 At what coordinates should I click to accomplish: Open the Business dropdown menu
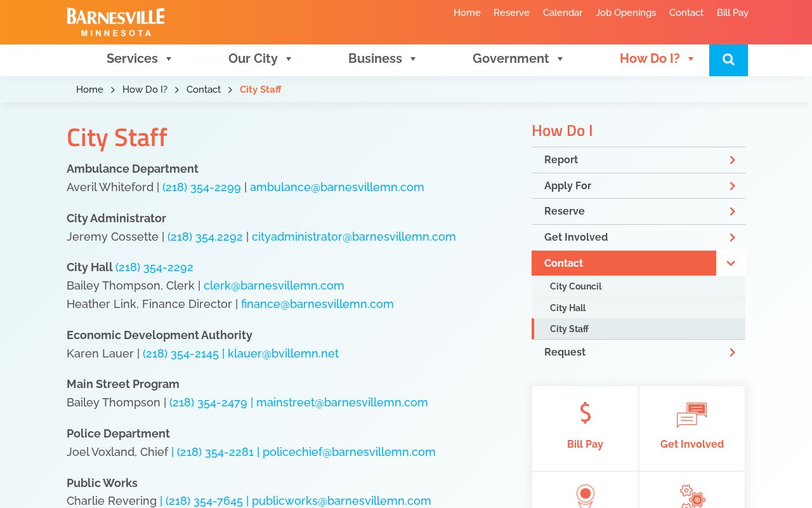coord(383,59)
